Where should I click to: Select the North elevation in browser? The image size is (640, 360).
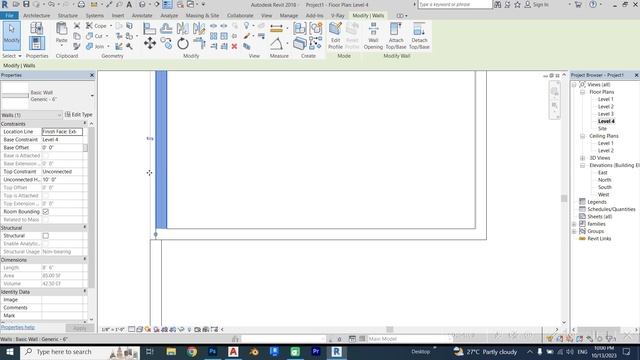pos(604,180)
